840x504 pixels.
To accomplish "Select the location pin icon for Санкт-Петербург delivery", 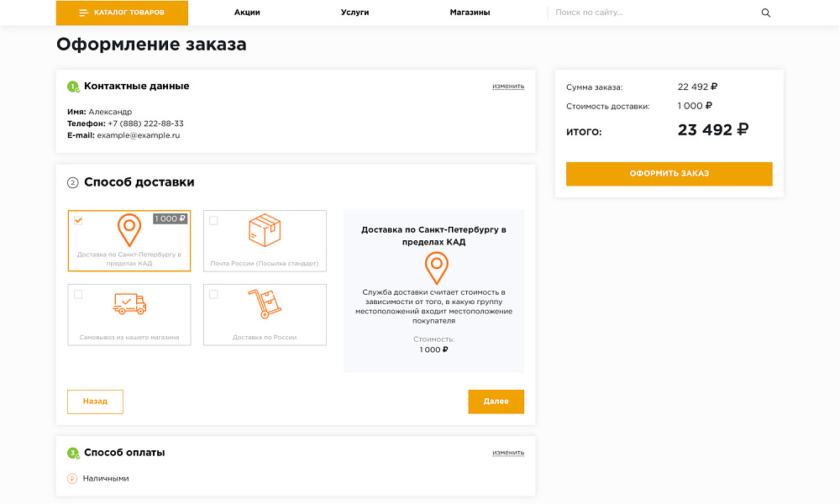I will click(x=129, y=231).
